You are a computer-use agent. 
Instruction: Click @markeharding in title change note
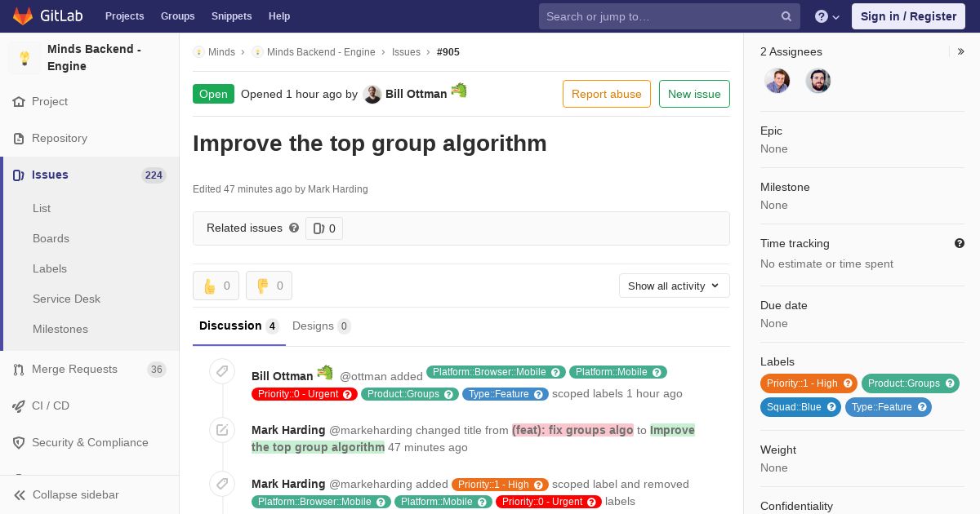[371, 430]
